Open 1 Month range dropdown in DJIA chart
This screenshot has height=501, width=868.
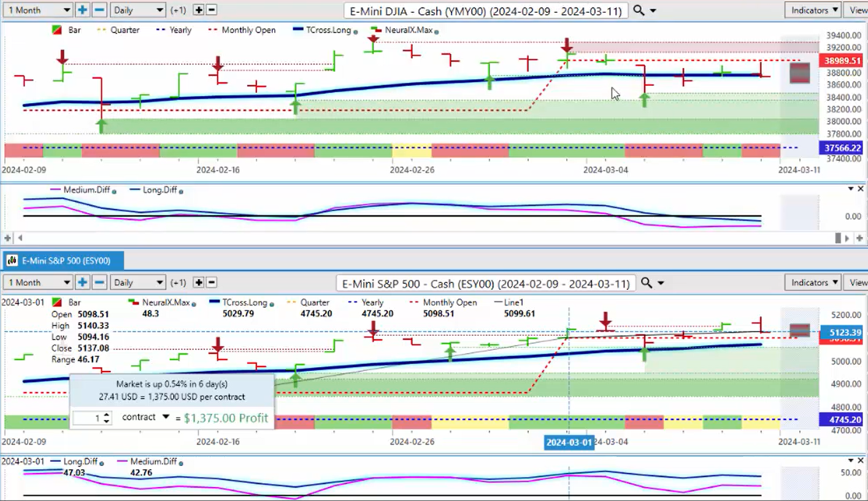37,10
